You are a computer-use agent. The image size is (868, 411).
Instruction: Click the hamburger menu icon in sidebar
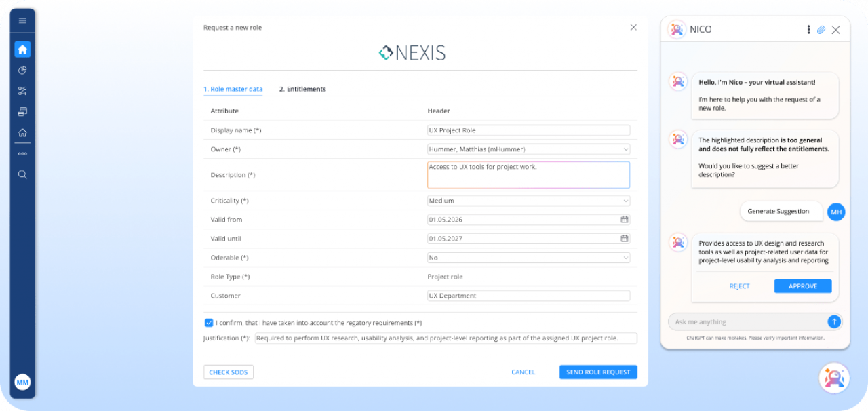(22, 21)
